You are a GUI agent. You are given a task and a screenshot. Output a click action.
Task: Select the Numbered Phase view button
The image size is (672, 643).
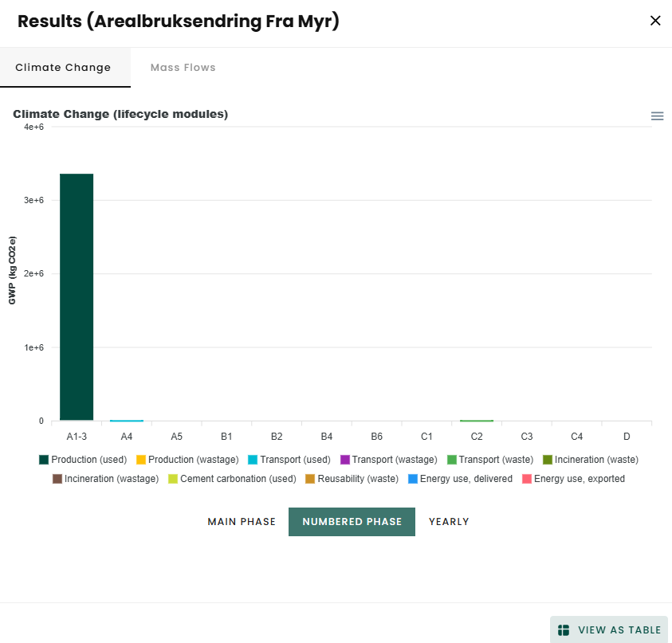click(352, 522)
